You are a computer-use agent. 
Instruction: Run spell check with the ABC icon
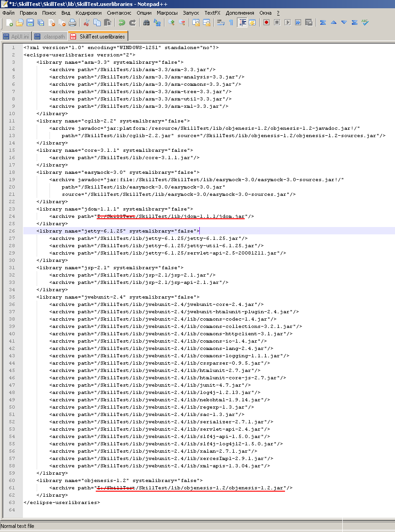(x=364, y=22)
